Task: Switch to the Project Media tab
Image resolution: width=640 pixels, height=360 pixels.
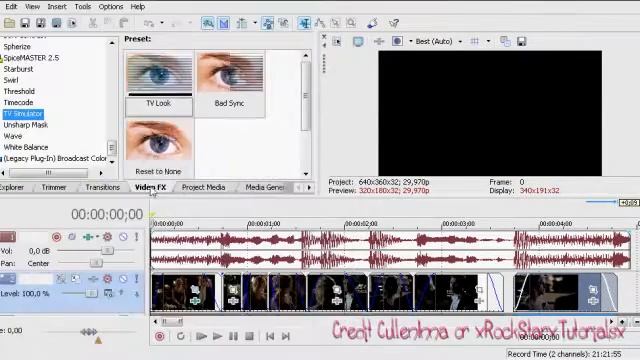Action: 203,187
